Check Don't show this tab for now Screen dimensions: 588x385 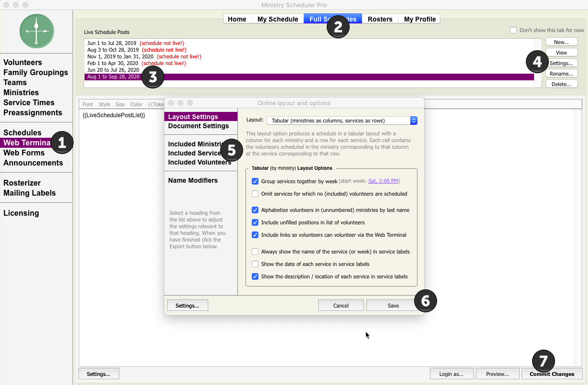click(x=513, y=30)
